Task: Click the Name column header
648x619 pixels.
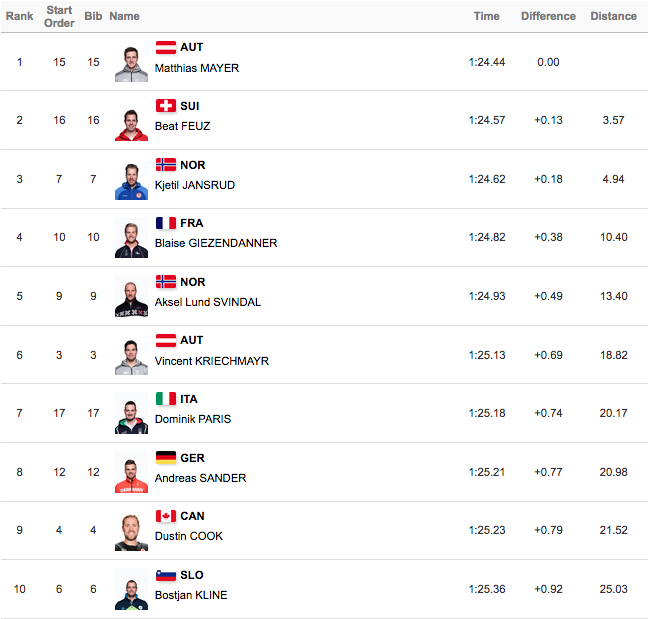Action: click(x=124, y=16)
